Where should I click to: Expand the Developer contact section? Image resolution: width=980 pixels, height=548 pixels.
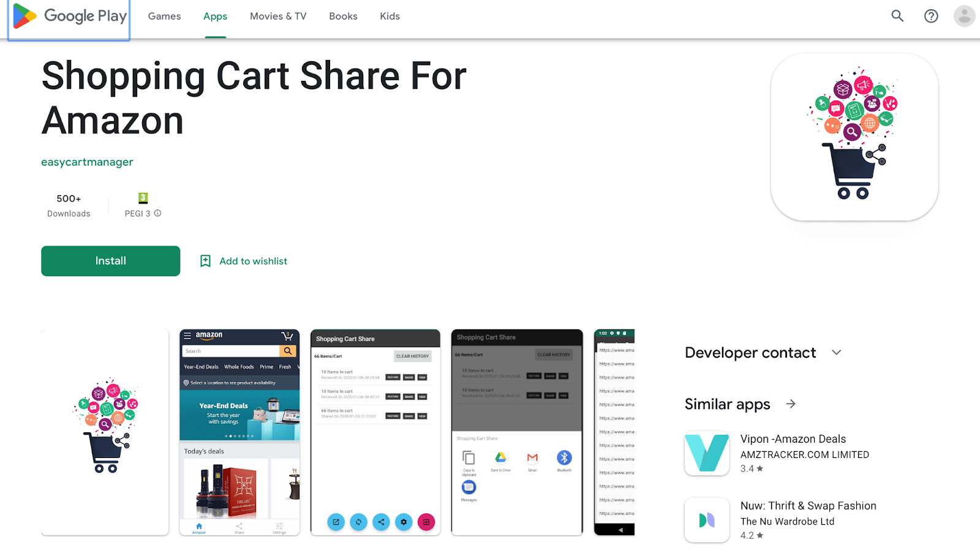tap(837, 353)
